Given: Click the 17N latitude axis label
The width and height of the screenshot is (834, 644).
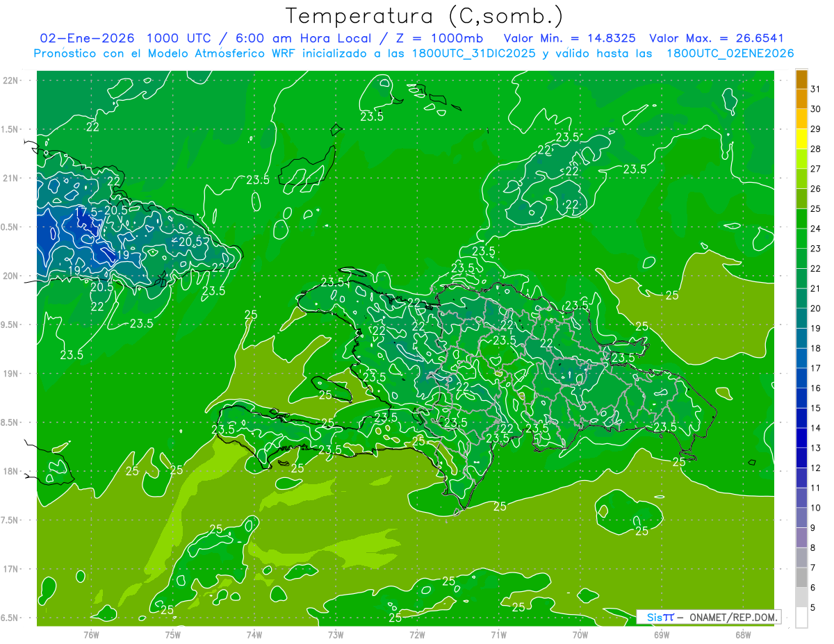Looking at the screenshot, I should click(x=10, y=569).
